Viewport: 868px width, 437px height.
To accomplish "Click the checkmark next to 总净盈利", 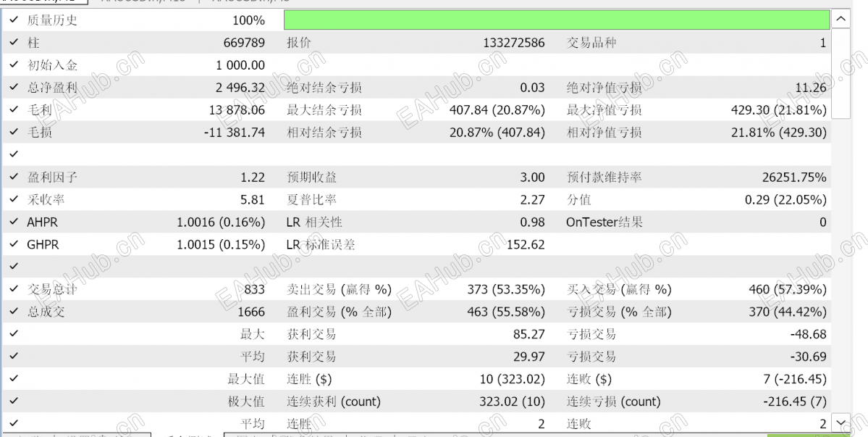I will click(x=14, y=87).
